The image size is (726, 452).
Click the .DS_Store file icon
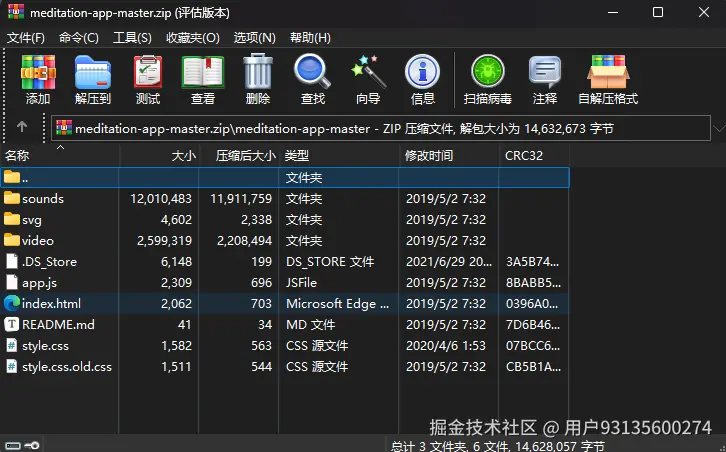pyautogui.click(x=12, y=261)
